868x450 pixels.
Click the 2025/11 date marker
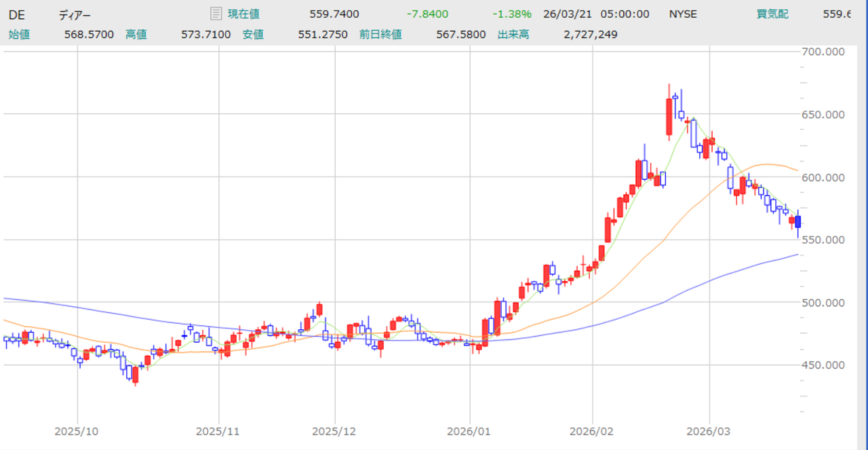219,431
